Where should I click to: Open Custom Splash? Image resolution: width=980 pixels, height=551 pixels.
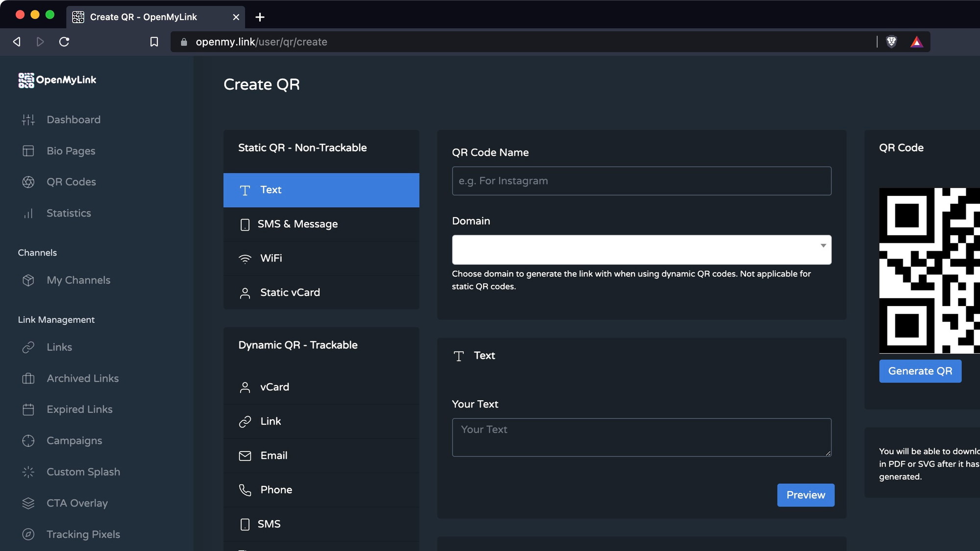[83, 472]
